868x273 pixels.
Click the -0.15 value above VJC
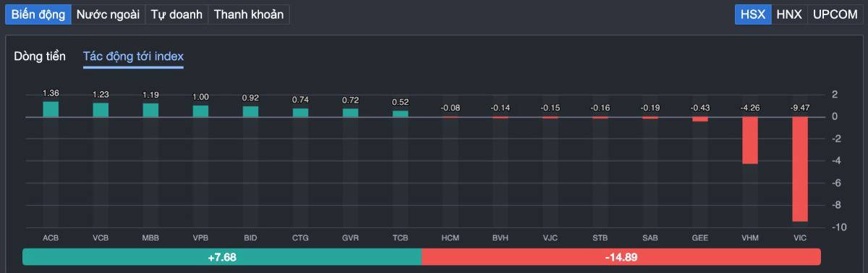point(550,108)
